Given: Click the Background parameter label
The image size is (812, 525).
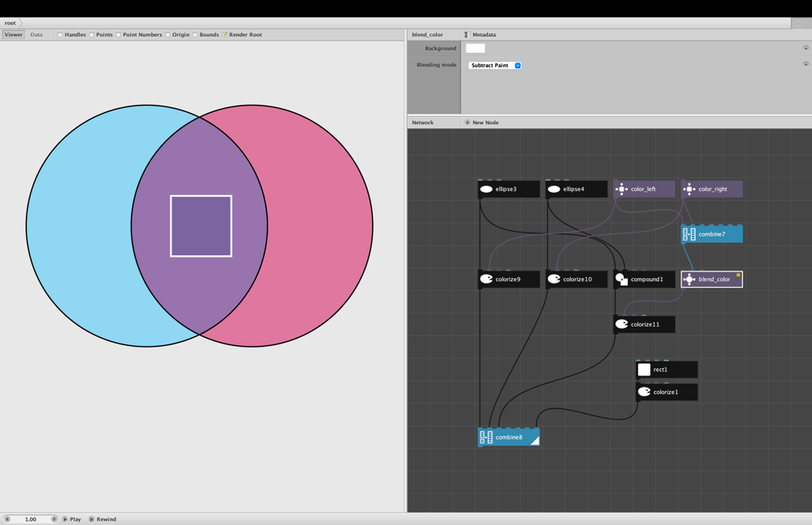Looking at the screenshot, I should pyautogui.click(x=441, y=48).
